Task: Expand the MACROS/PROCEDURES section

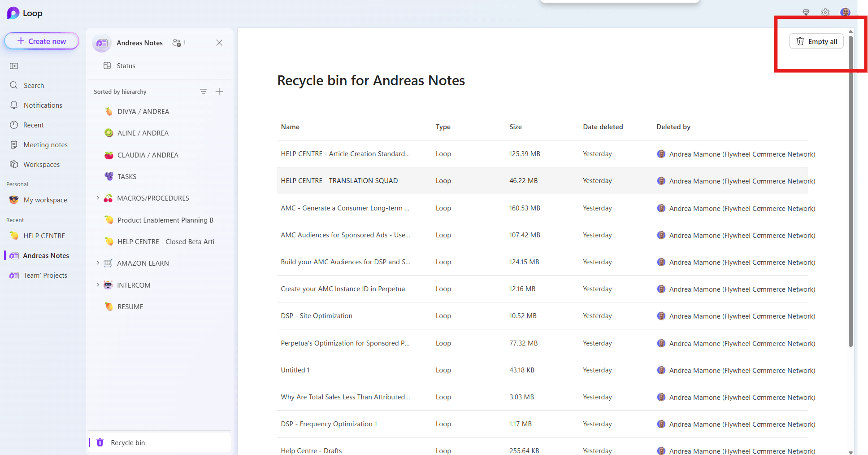Action: pos(98,198)
